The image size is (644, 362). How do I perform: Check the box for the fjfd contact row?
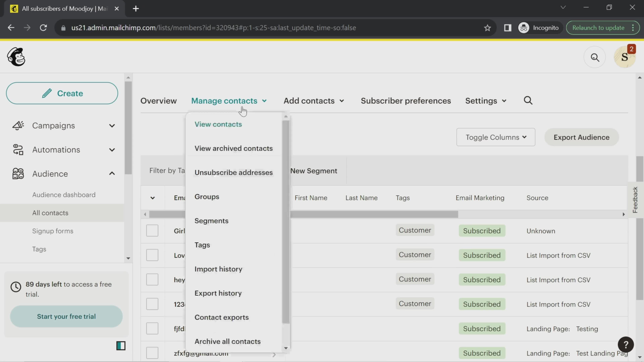point(152,328)
